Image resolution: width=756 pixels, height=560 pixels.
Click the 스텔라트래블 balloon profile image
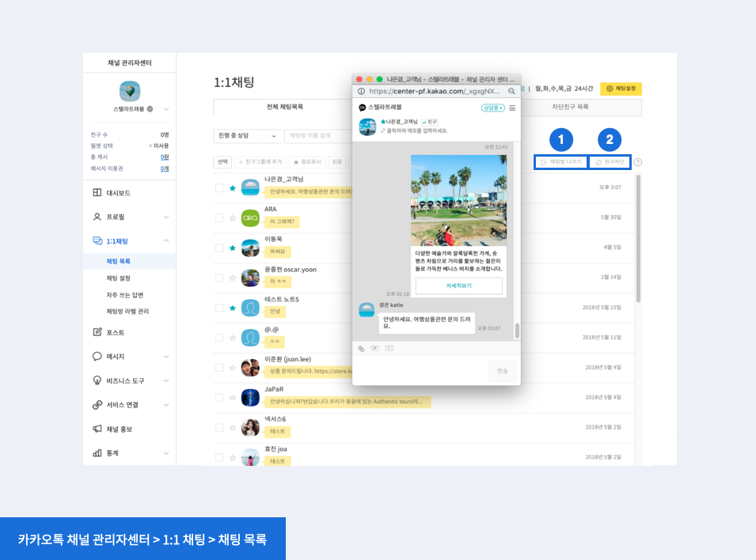click(x=130, y=91)
